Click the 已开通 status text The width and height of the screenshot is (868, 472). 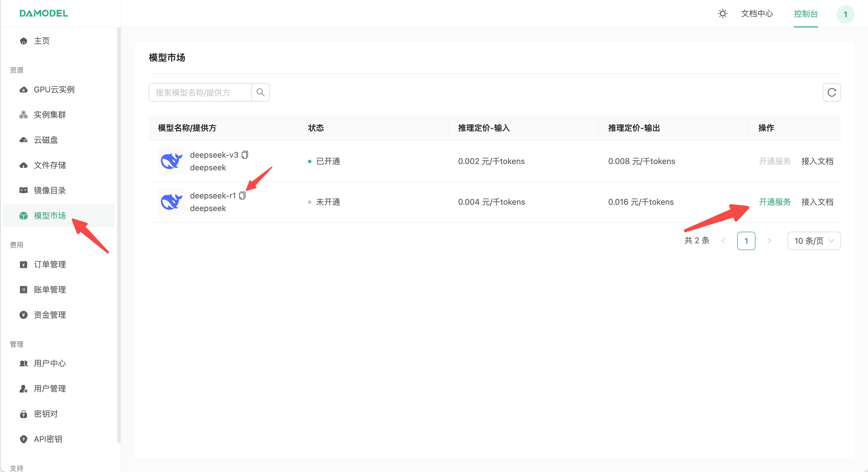328,161
